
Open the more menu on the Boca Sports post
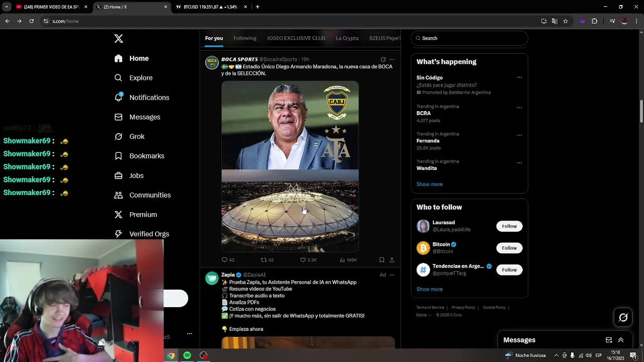392,59
